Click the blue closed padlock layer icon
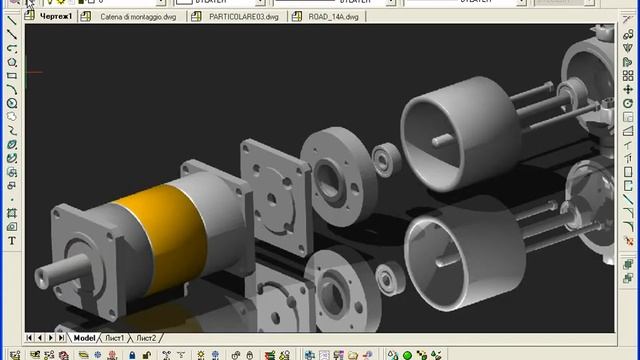The image size is (640, 360). click(x=132, y=355)
